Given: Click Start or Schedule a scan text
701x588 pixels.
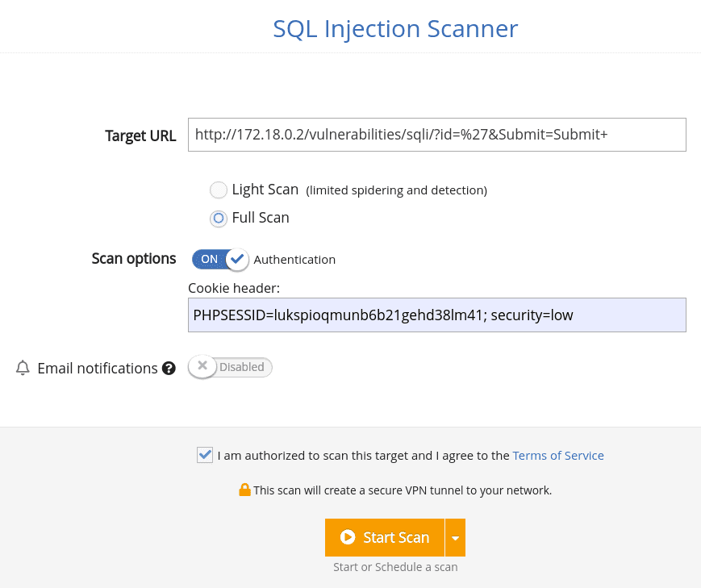Looking at the screenshot, I should tap(394, 566).
